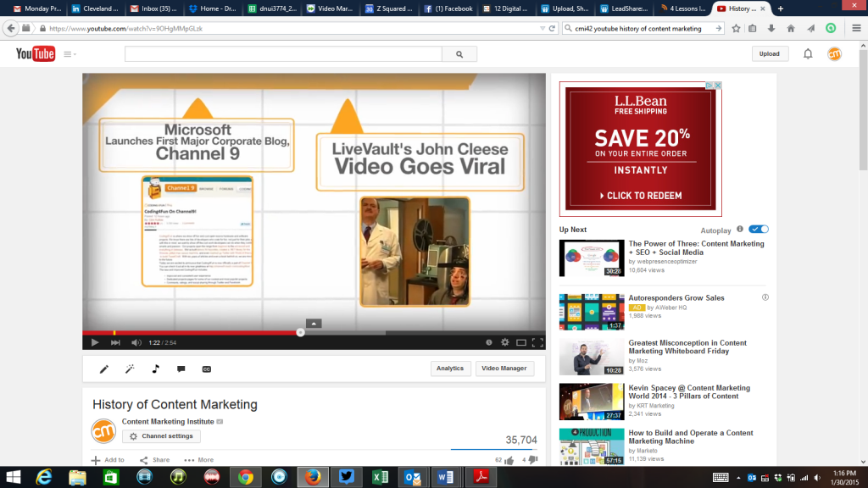Switch to the LeadShare tab
Screen dimensions: 868x488
(x=623, y=8)
